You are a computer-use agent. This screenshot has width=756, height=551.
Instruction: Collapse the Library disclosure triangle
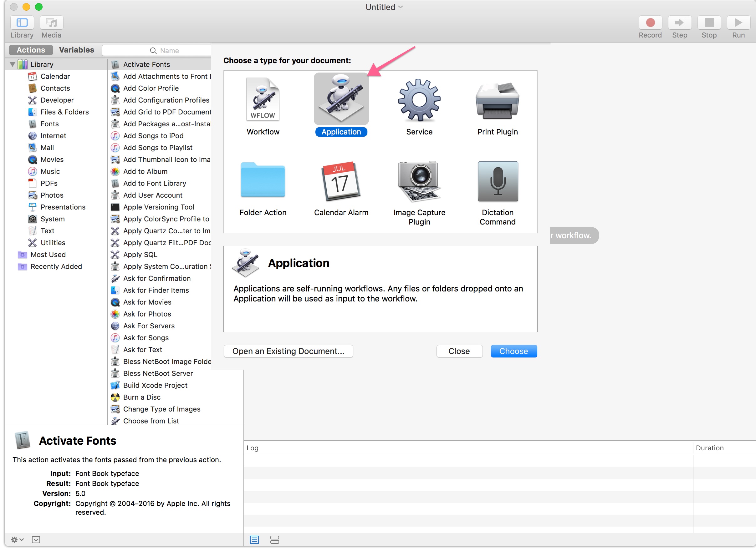(12, 64)
